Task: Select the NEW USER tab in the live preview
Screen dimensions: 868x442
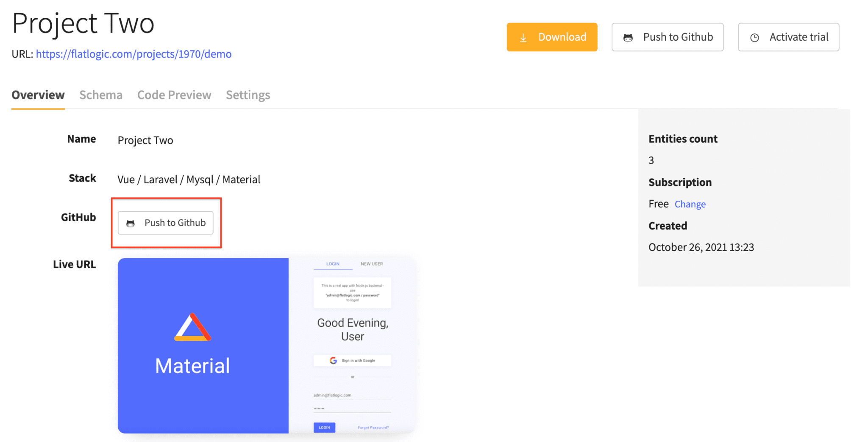Action: click(x=372, y=264)
